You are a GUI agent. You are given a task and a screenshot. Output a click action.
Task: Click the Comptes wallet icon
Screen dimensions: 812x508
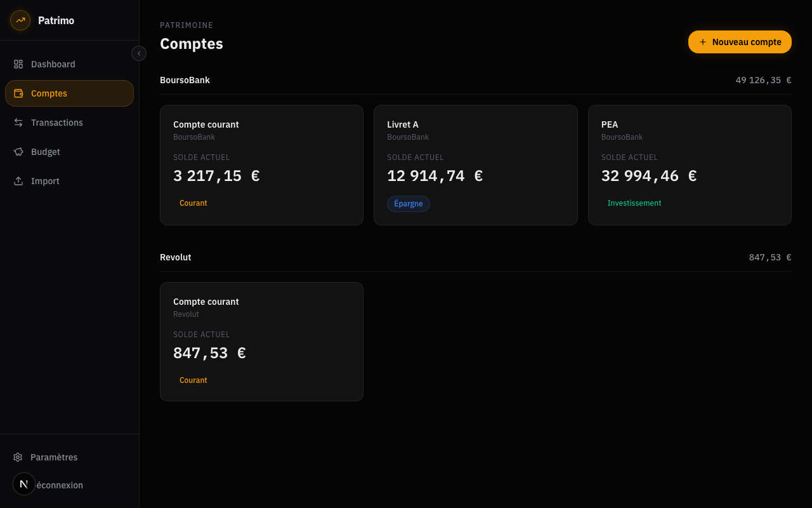coord(18,93)
